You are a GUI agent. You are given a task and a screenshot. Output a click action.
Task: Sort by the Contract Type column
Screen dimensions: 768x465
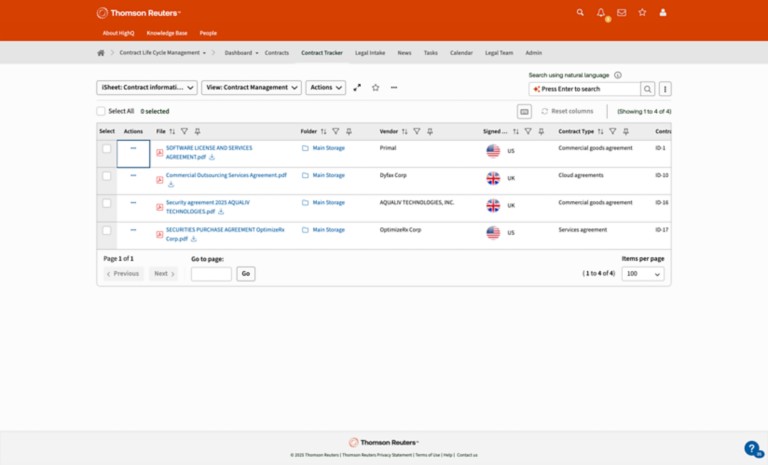600,131
